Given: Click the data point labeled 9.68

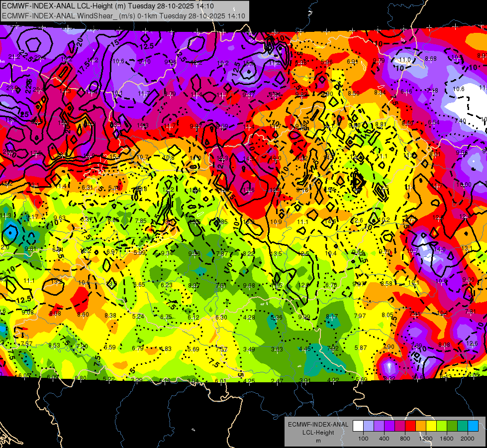Looking at the screenshot, I should tap(249, 285).
